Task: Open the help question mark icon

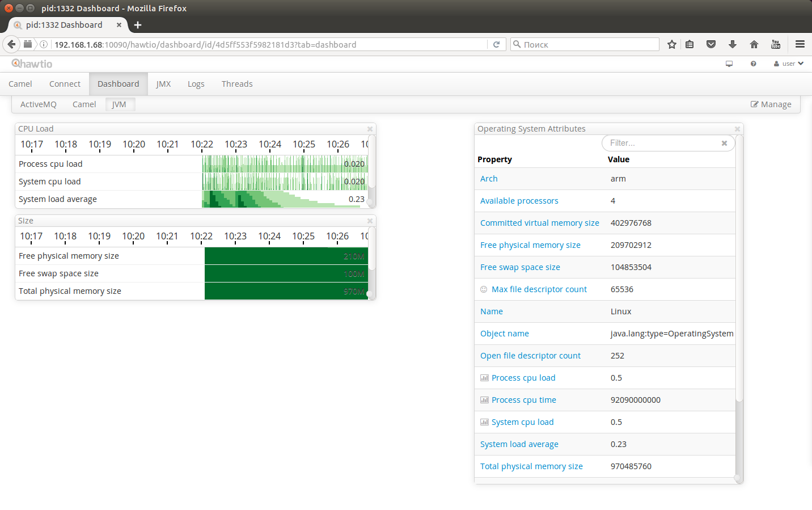Action: pyautogui.click(x=753, y=64)
